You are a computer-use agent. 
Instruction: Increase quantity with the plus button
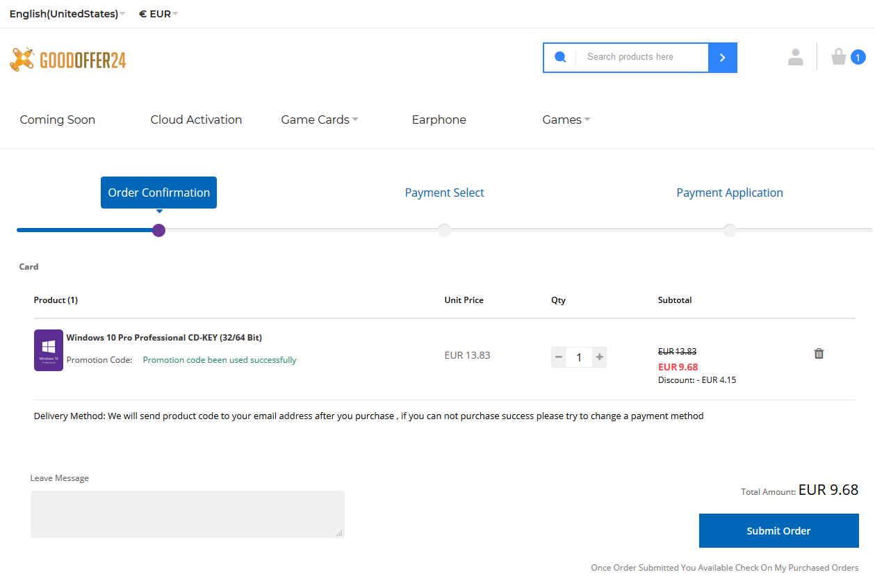click(600, 357)
